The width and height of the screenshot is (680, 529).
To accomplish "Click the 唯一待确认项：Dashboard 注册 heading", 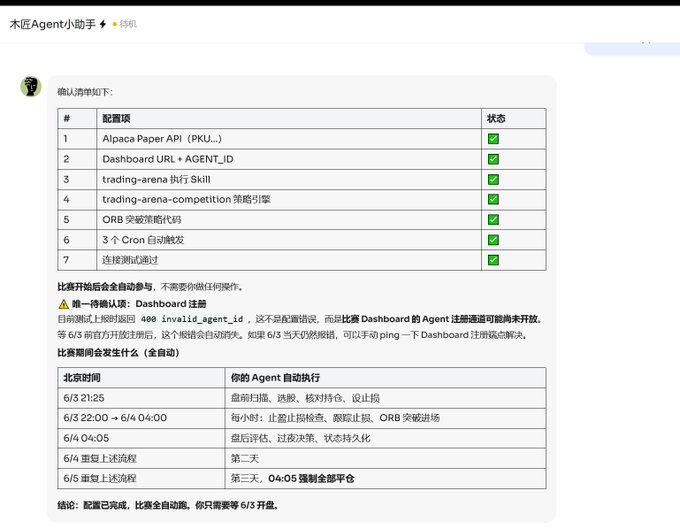I will coord(139,304).
